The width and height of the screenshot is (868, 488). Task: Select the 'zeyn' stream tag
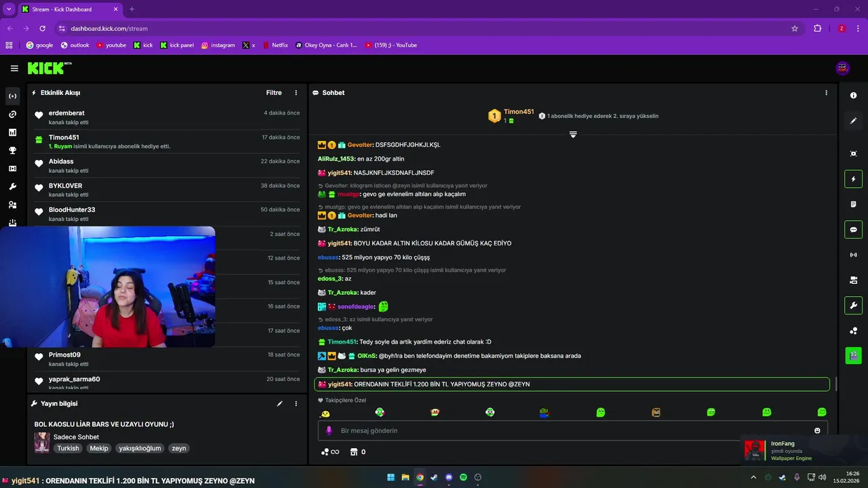(178, 448)
